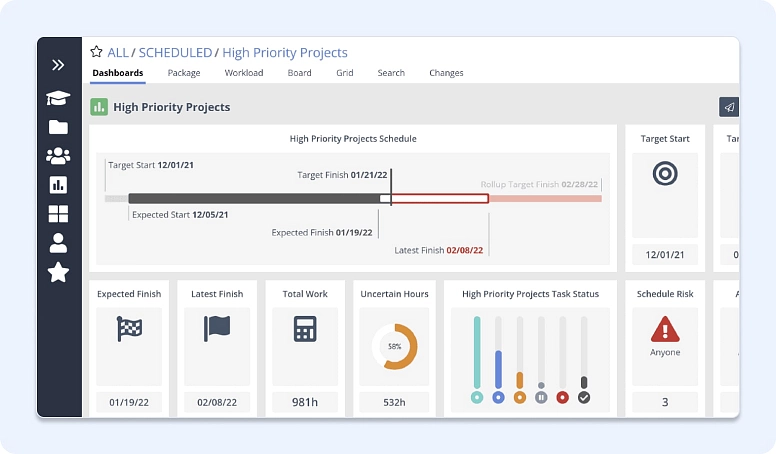The width and height of the screenshot is (776, 454).
Task: Click the red Schedule Risk warning icon
Action: [665, 329]
